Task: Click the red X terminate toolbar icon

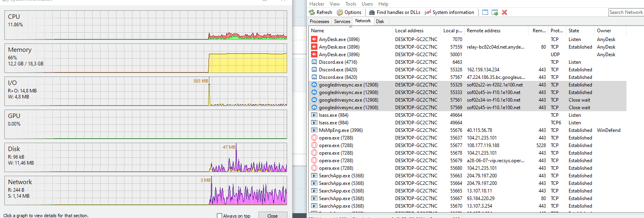Action: (504, 12)
